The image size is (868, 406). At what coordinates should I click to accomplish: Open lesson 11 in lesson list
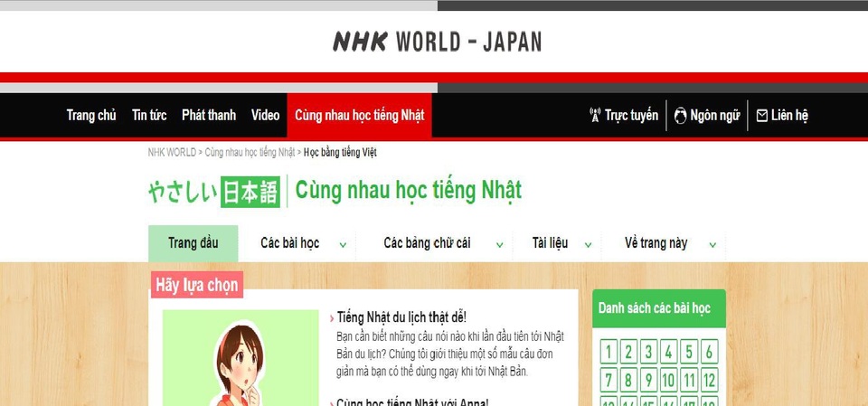(689, 380)
